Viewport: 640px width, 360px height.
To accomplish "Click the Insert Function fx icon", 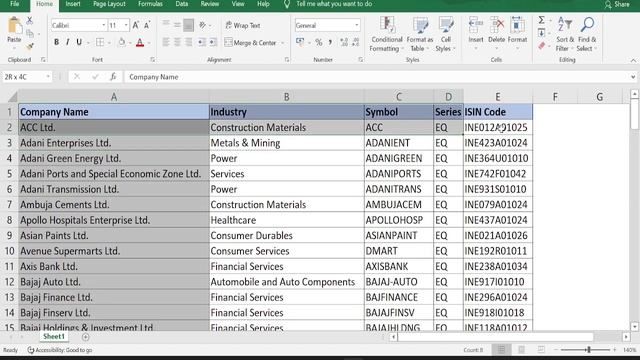I will pos(113,77).
